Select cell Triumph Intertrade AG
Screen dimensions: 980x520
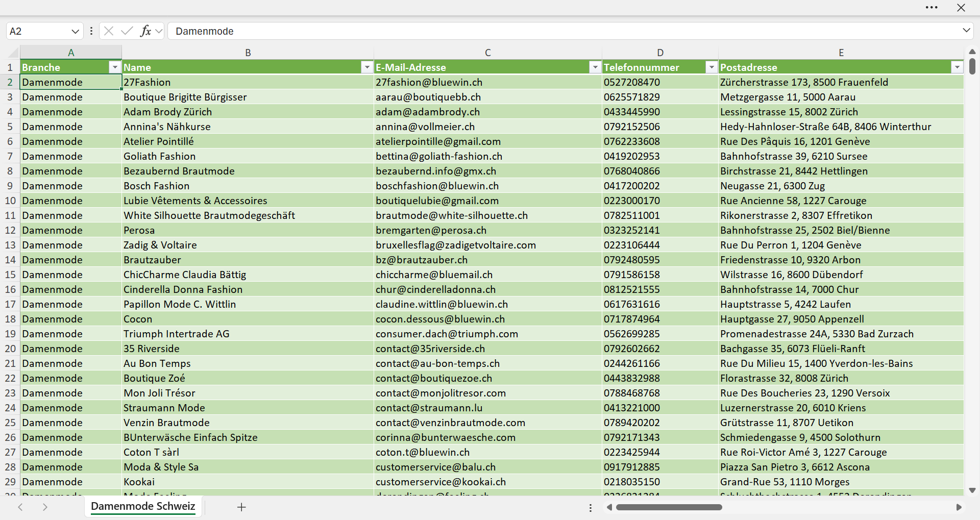click(x=248, y=334)
